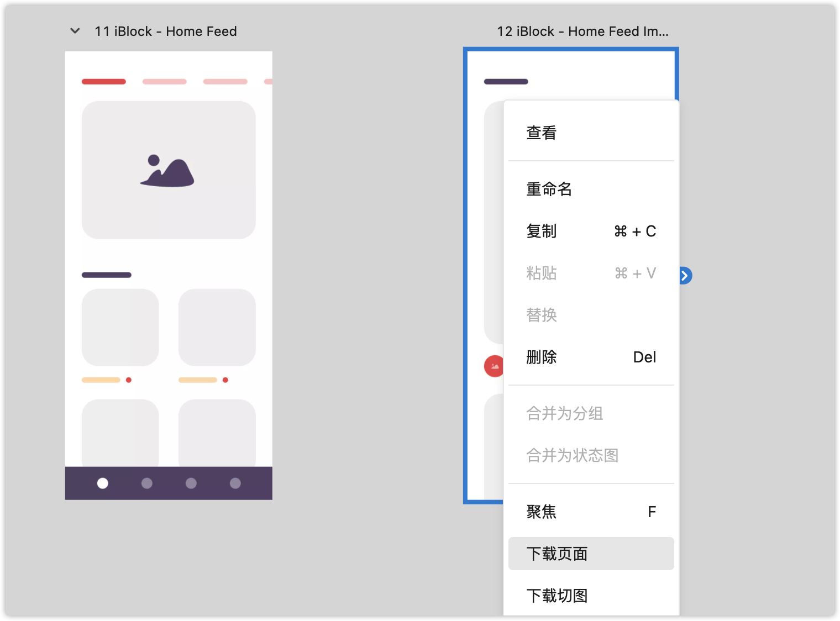Collapse the 11 iBlock chevron arrow
This screenshot has width=840, height=621.
pos(75,31)
